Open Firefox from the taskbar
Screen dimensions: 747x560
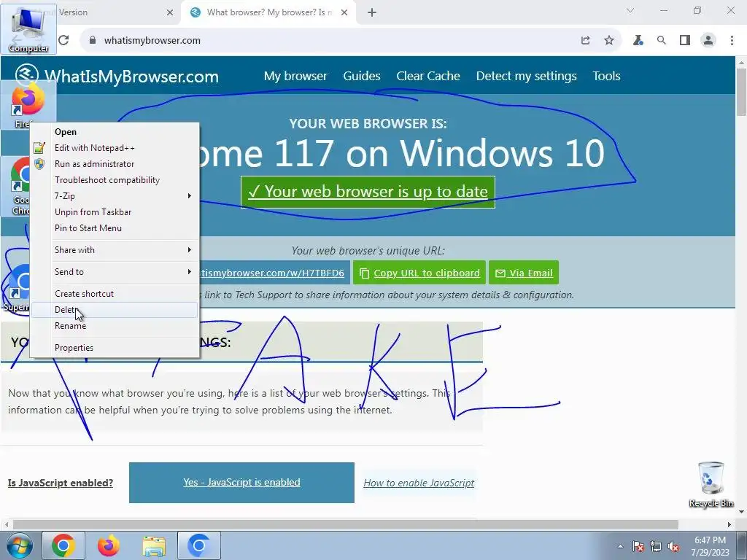[x=108, y=545]
